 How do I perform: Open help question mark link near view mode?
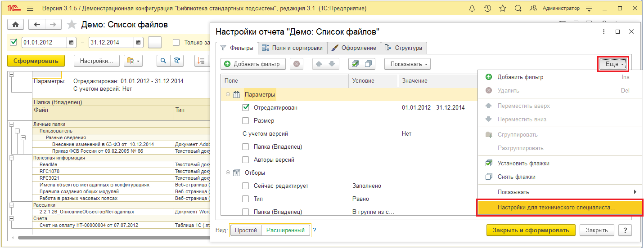[x=315, y=230]
